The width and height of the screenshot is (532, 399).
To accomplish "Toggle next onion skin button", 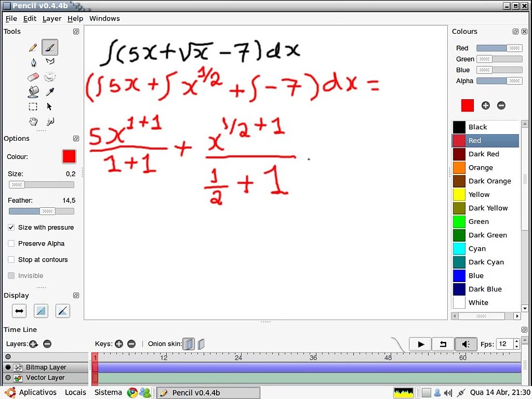I will point(201,344).
